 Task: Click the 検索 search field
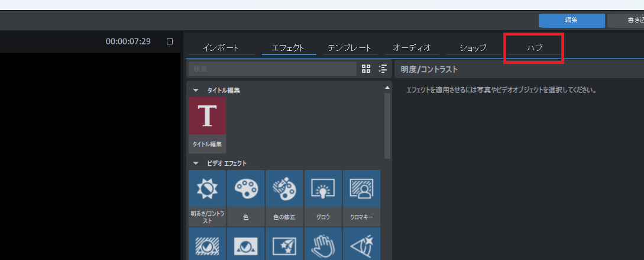tap(272, 69)
